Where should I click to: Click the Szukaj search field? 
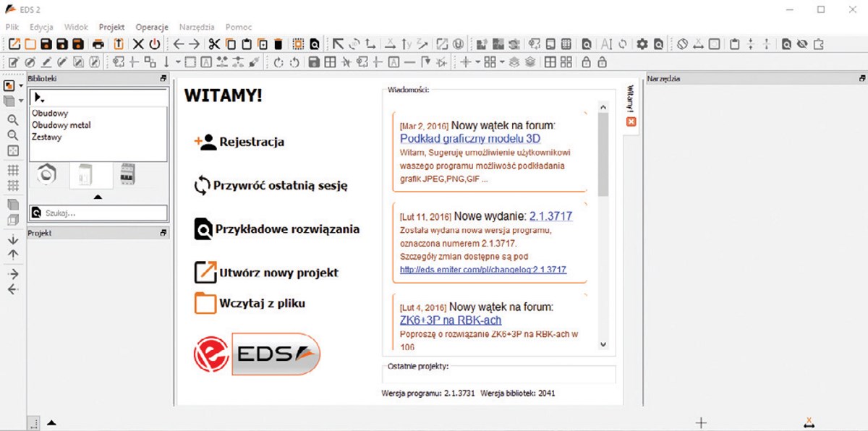(98, 213)
